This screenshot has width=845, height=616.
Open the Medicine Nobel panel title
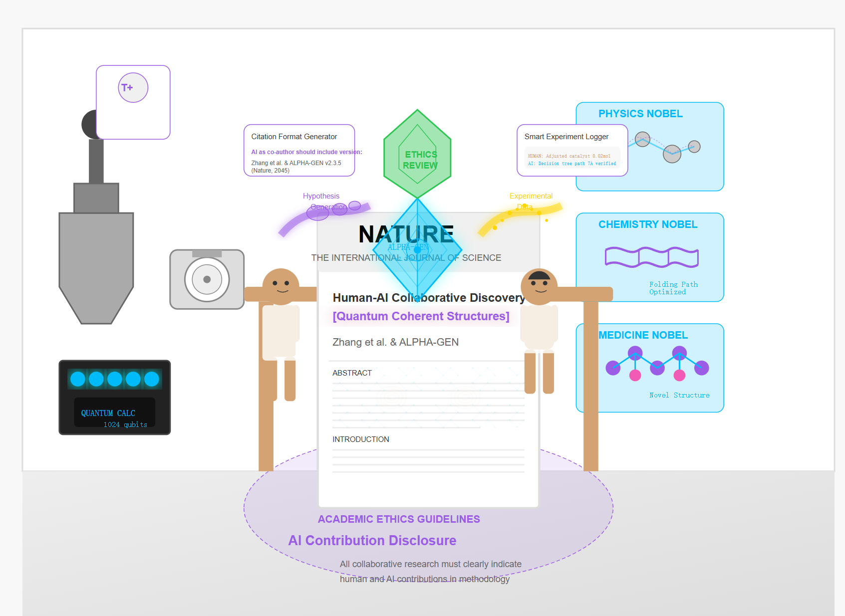click(643, 335)
